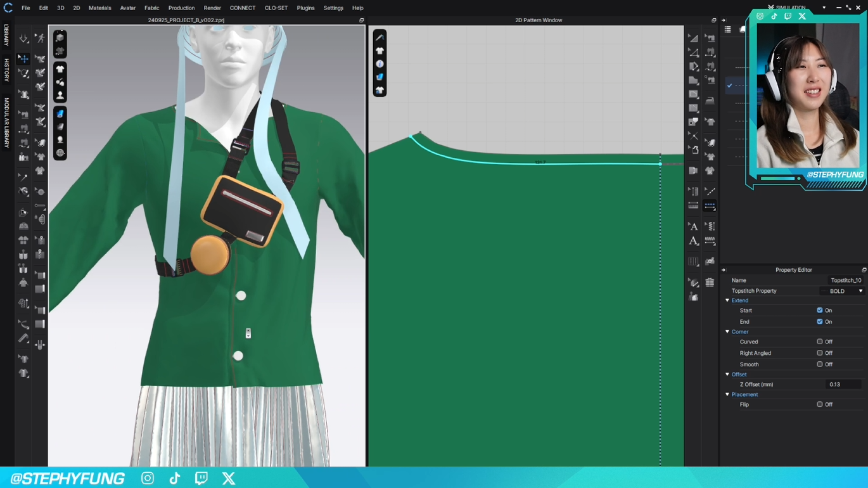Enable Flip placement checkbox
Viewport: 868px width, 488px height.
pyautogui.click(x=820, y=404)
